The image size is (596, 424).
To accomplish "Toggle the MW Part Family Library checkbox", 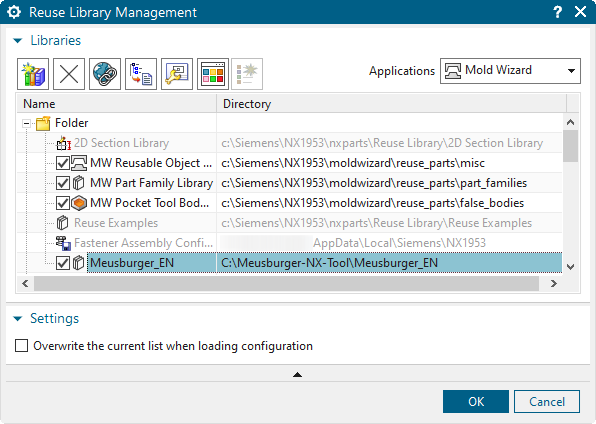I will click(x=63, y=183).
